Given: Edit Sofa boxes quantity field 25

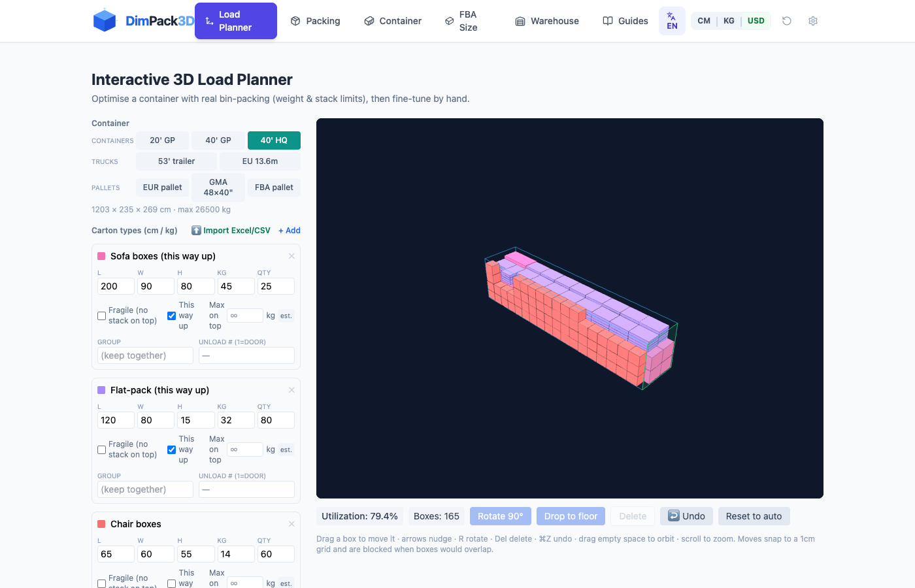Looking at the screenshot, I should pyautogui.click(x=276, y=286).
